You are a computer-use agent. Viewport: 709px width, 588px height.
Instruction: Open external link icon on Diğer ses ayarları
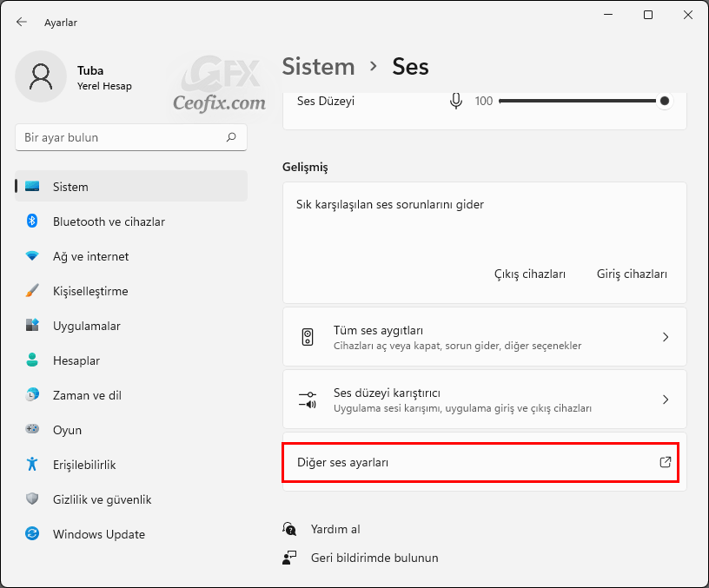(666, 462)
